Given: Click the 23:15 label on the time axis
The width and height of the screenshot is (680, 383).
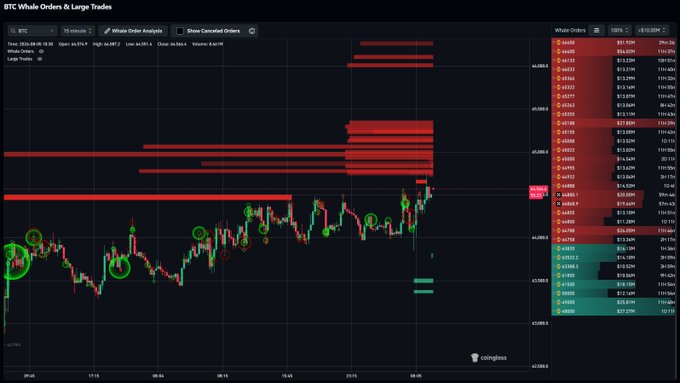Looking at the screenshot, I should coord(351,376).
